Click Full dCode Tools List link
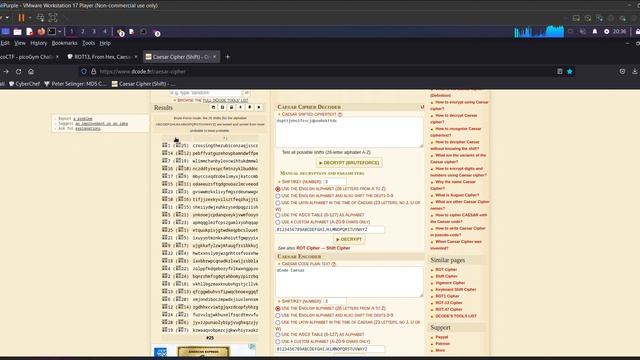640x360 pixels. click(x=225, y=100)
